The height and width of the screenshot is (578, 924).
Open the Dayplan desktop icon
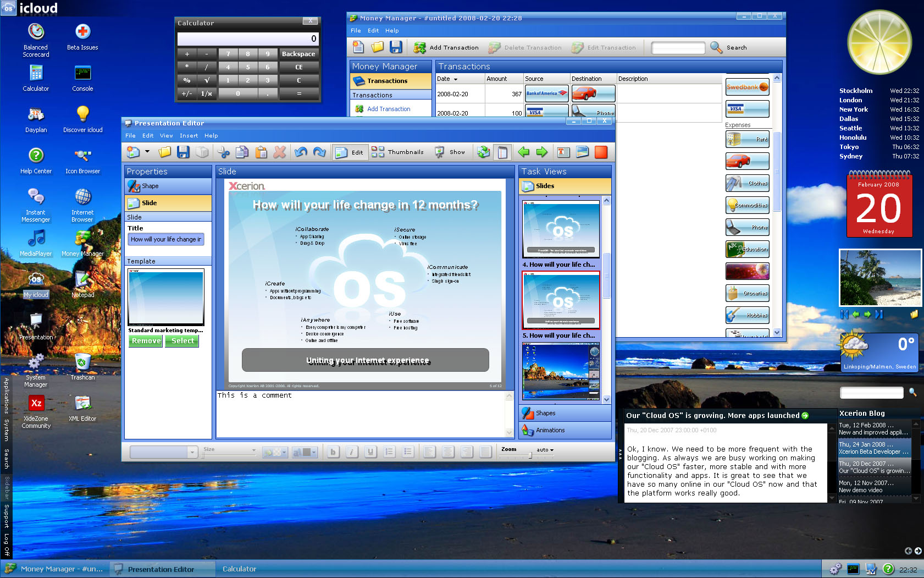(x=36, y=115)
